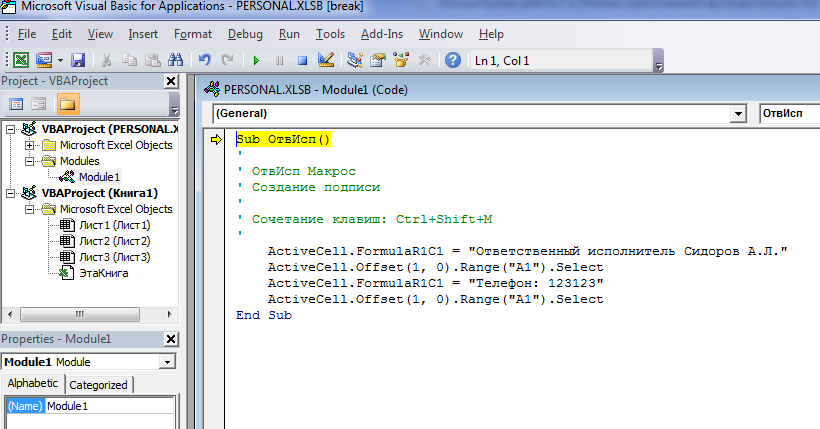Open Find with the binoculars icon
The image size is (820, 429).
[175, 60]
